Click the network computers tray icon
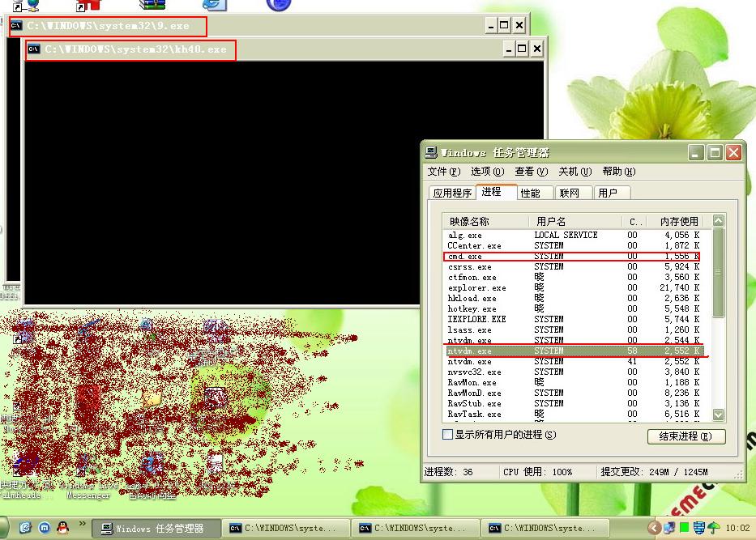The image size is (756, 540). [668, 528]
